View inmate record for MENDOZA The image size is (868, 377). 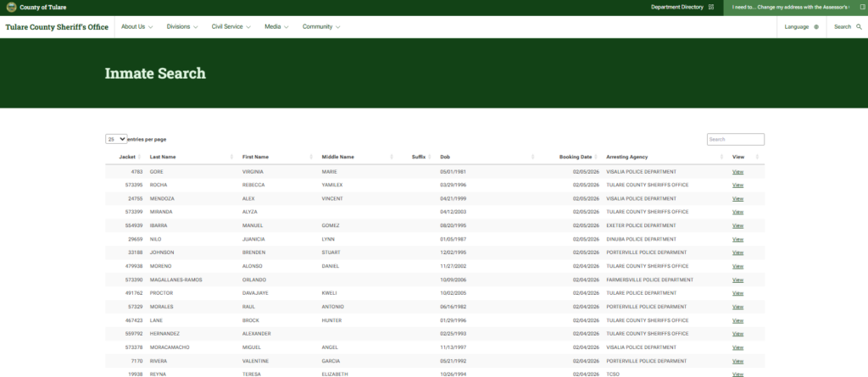coord(737,199)
